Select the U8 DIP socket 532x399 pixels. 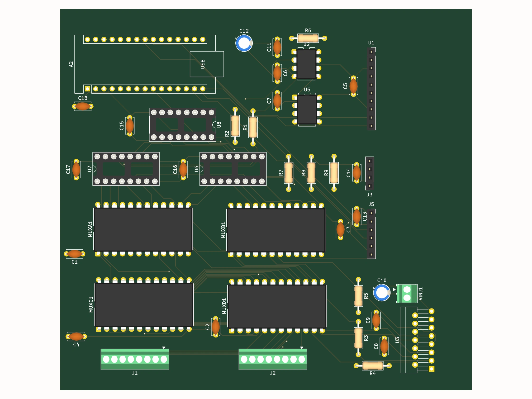tap(183, 125)
